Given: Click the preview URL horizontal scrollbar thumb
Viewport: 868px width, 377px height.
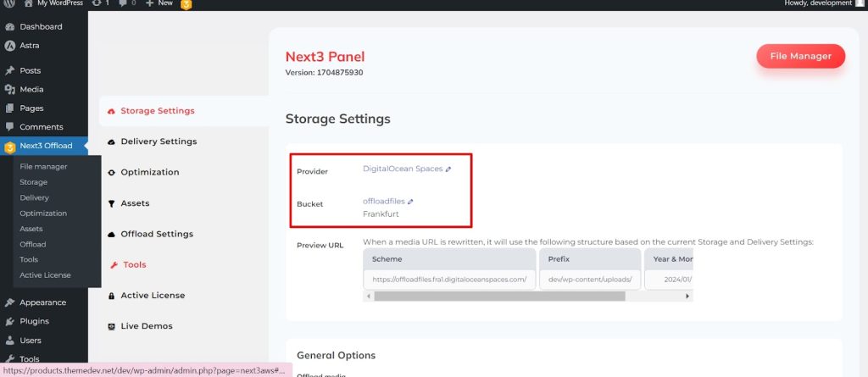Looking at the screenshot, I should [x=499, y=297].
